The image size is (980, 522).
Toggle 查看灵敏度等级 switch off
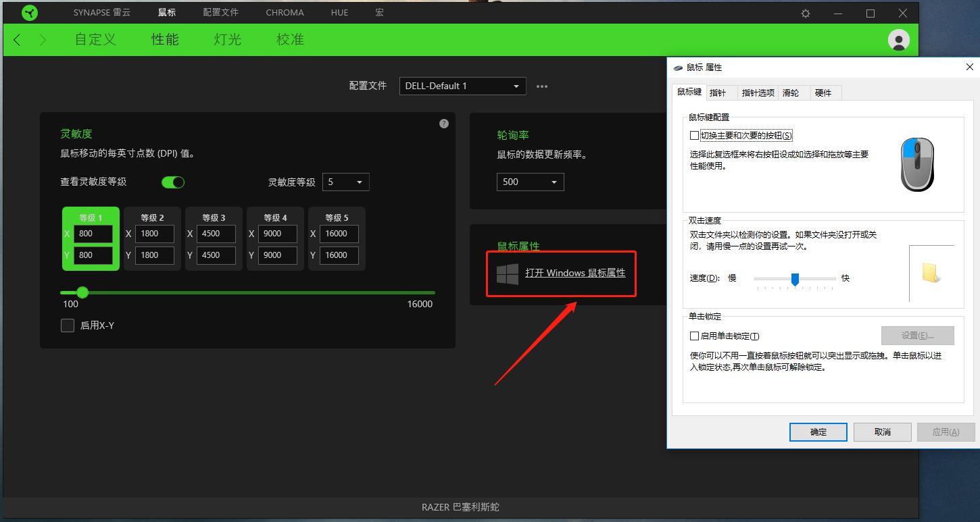(x=173, y=182)
